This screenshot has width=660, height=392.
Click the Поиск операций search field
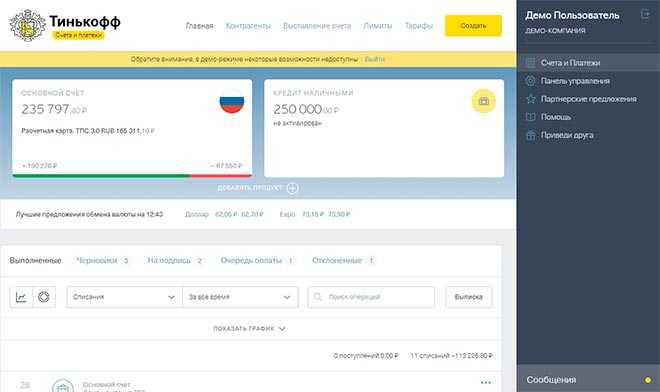click(371, 297)
